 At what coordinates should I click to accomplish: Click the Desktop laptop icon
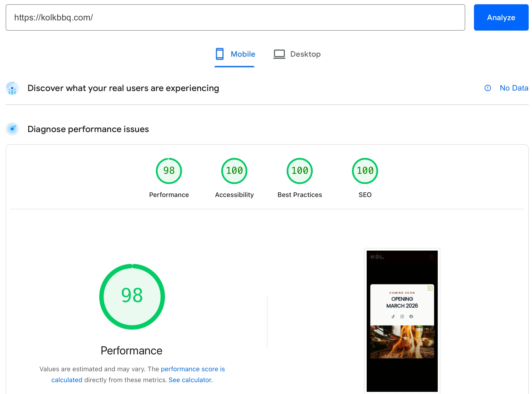tap(279, 54)
